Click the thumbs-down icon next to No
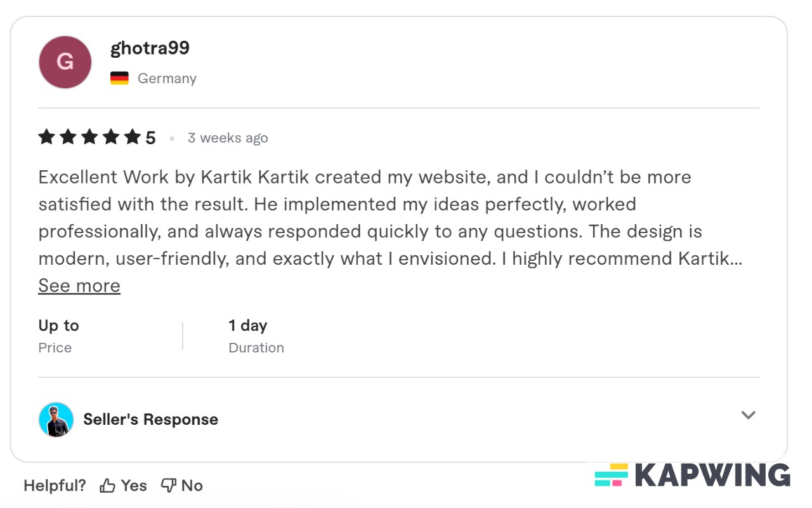 [x=167, y=485]
